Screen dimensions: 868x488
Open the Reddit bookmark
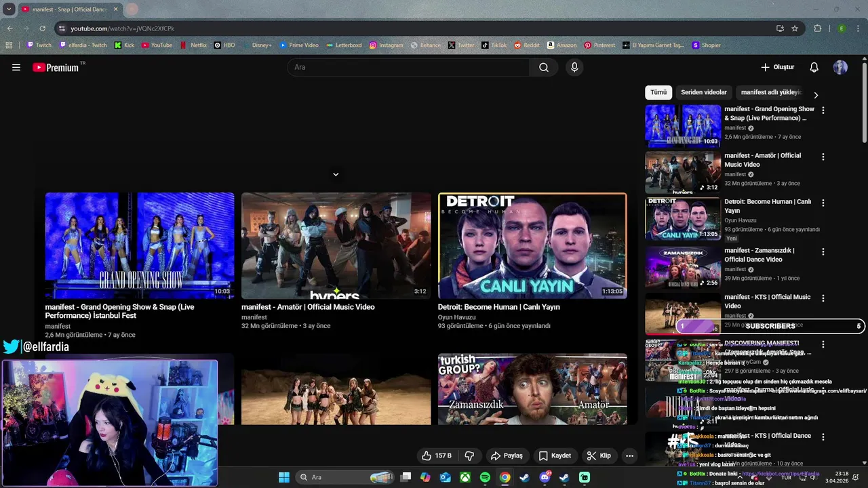pyautogui.click(x=527, y=45)
